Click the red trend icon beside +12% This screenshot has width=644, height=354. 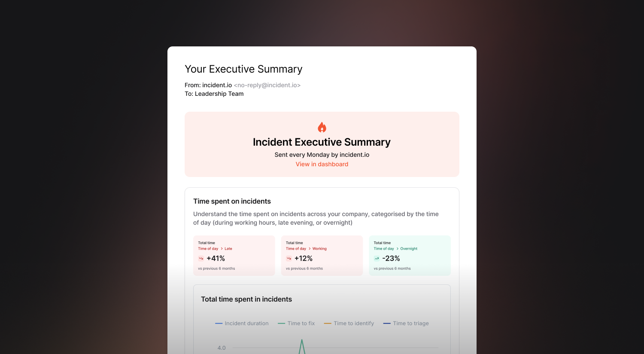[x=289, y=259]
